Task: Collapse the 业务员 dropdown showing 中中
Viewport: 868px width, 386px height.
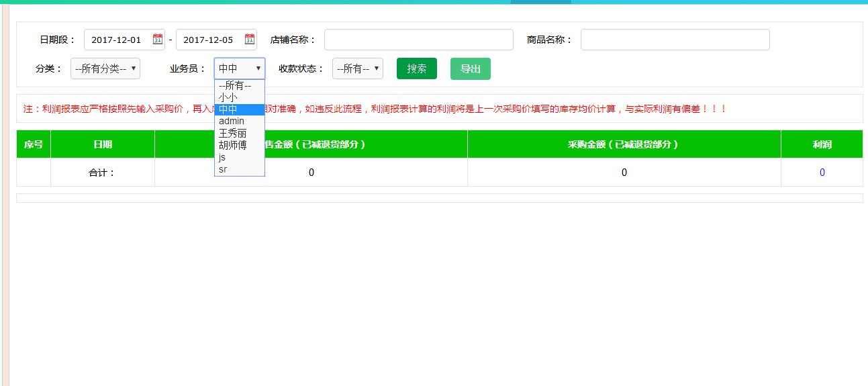Action: pos(240,68)
